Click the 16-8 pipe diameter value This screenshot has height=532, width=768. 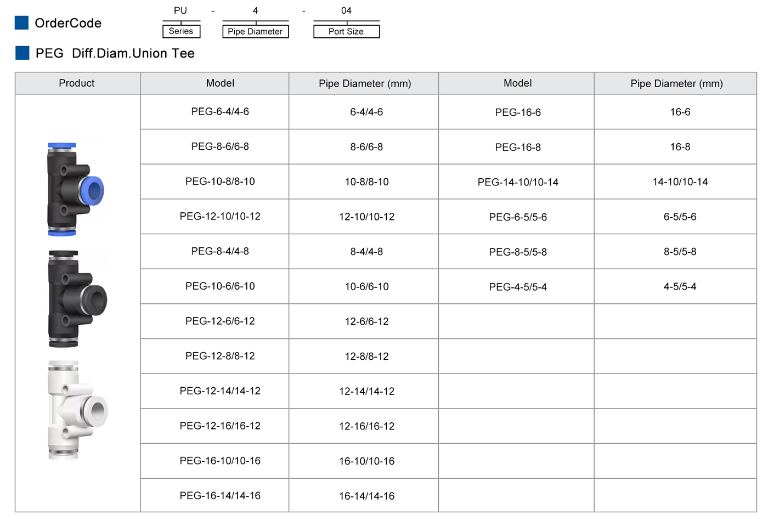pos(680,147)
